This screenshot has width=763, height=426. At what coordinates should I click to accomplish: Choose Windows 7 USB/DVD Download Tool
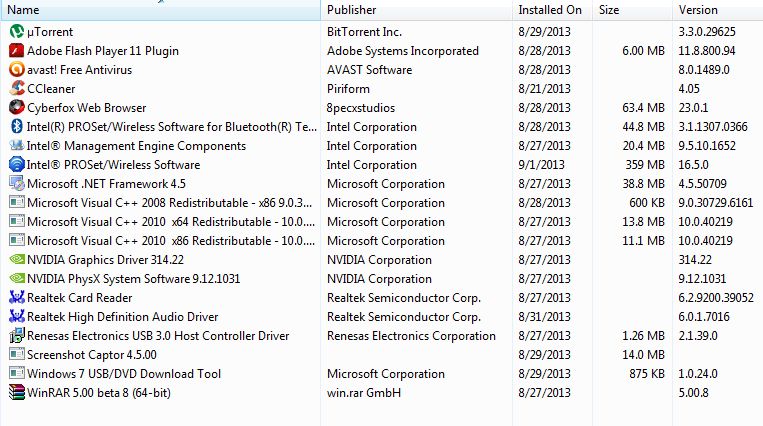124,374
